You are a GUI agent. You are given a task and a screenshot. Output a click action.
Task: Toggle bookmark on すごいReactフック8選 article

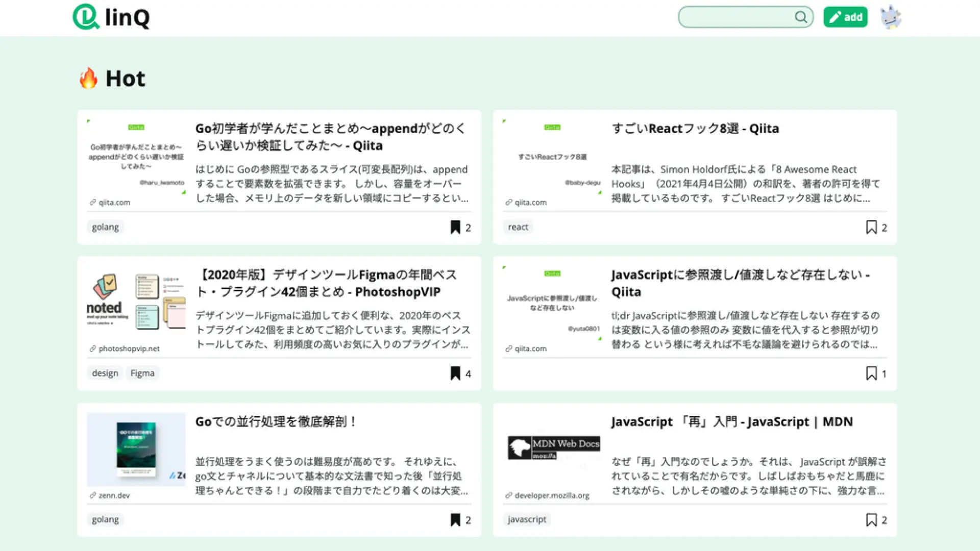tap(871, 227)
